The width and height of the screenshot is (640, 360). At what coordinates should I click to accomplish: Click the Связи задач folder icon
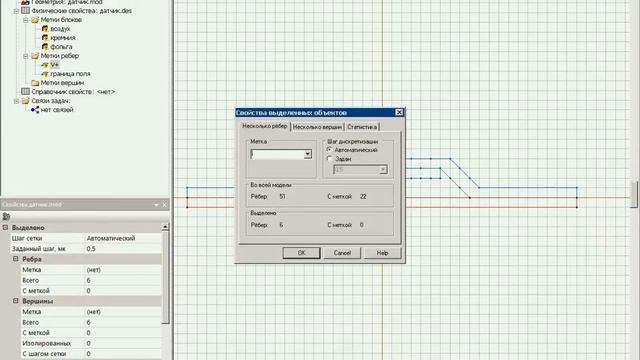pyautogui.click(x=25, y=101)
